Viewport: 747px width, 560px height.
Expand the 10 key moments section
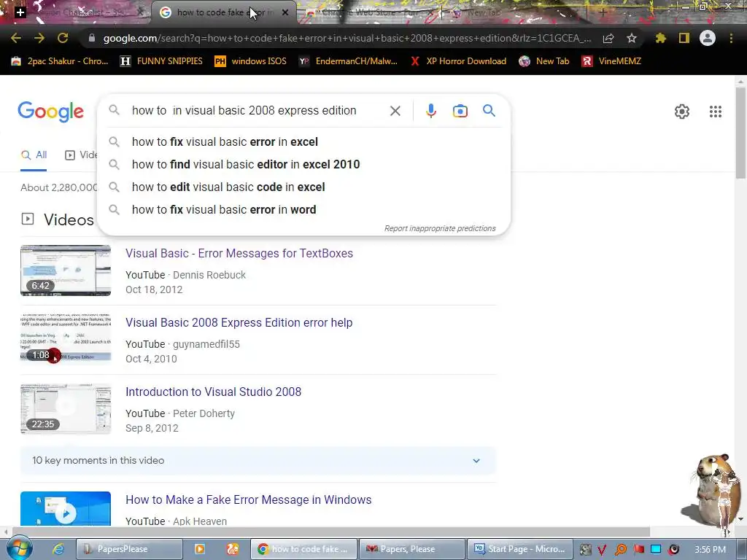pos(258,461)
